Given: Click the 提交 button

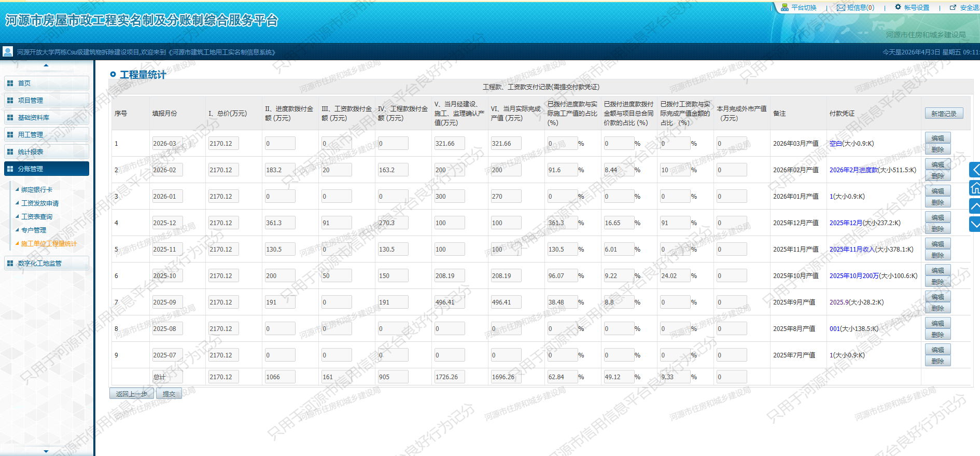Looking at the screenshot, I should (169, 394).
